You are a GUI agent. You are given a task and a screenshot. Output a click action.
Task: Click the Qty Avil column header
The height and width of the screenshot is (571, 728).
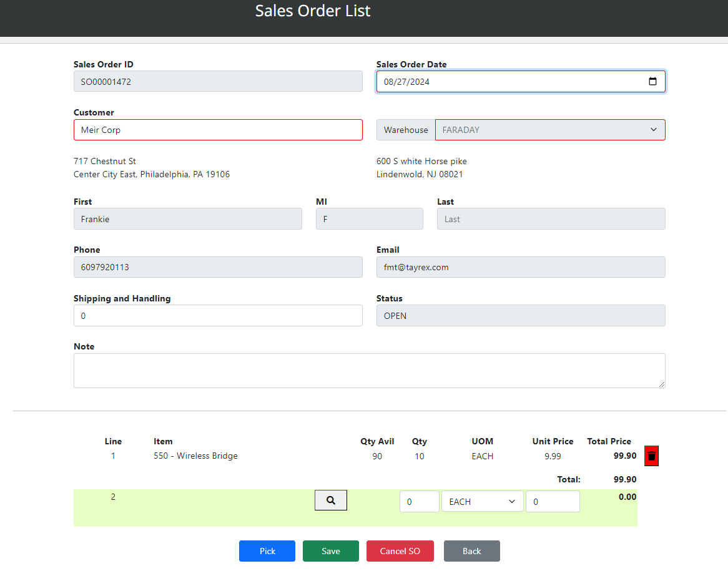coord(377,441)
